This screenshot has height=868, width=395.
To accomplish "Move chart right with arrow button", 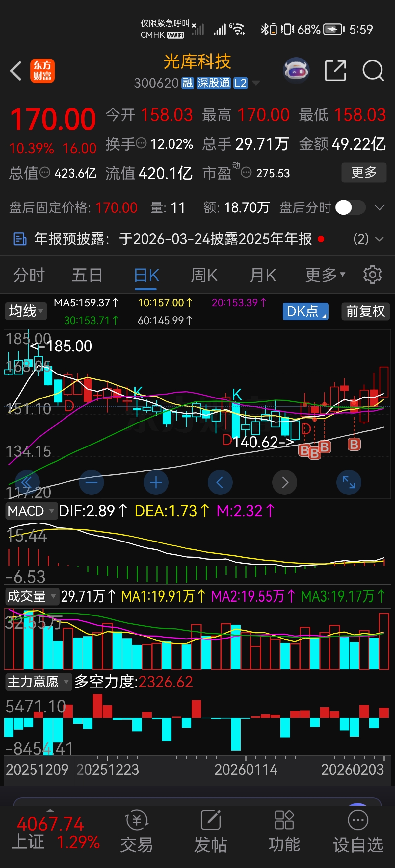I will [285, 483].
